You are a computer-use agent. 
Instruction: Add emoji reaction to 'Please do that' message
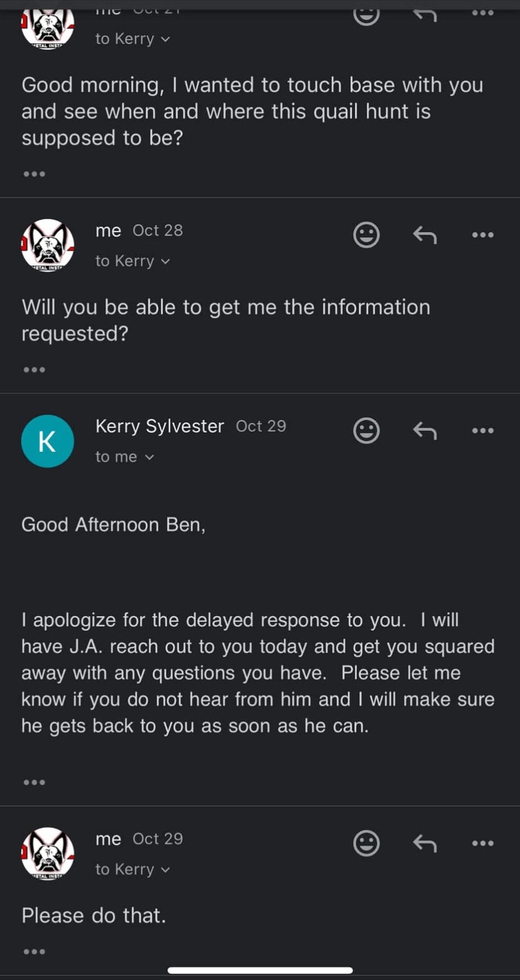[x=366, y=843]
